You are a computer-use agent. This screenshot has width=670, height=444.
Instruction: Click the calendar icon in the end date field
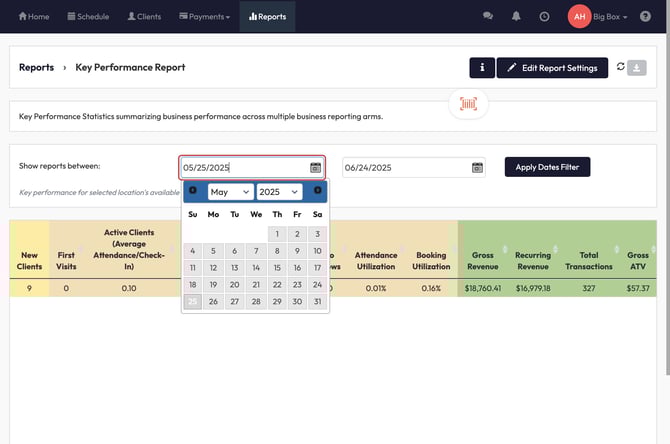(x=477, y=168)
